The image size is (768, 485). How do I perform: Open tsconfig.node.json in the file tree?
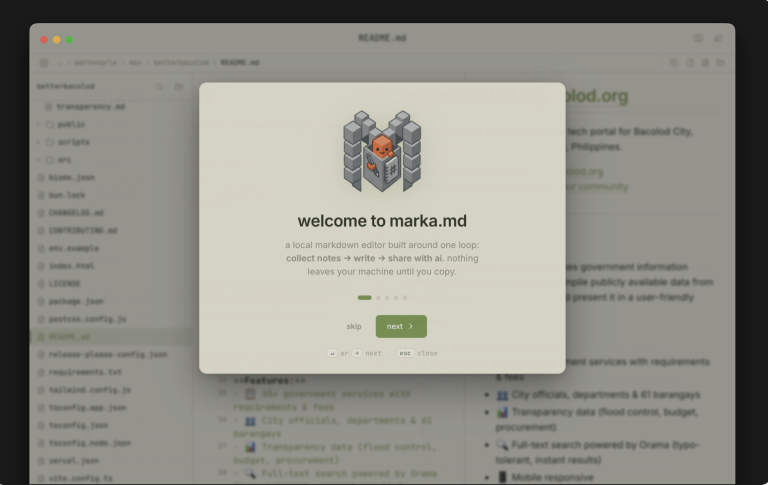[90, 443]
